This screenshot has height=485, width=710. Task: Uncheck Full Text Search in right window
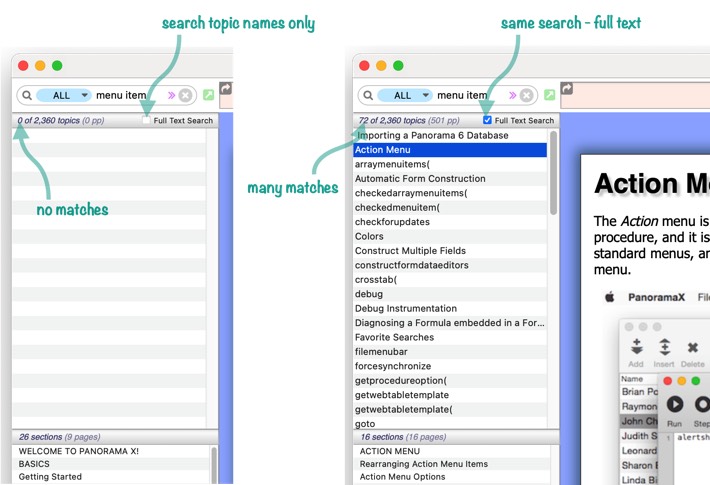tap(487, 120)
